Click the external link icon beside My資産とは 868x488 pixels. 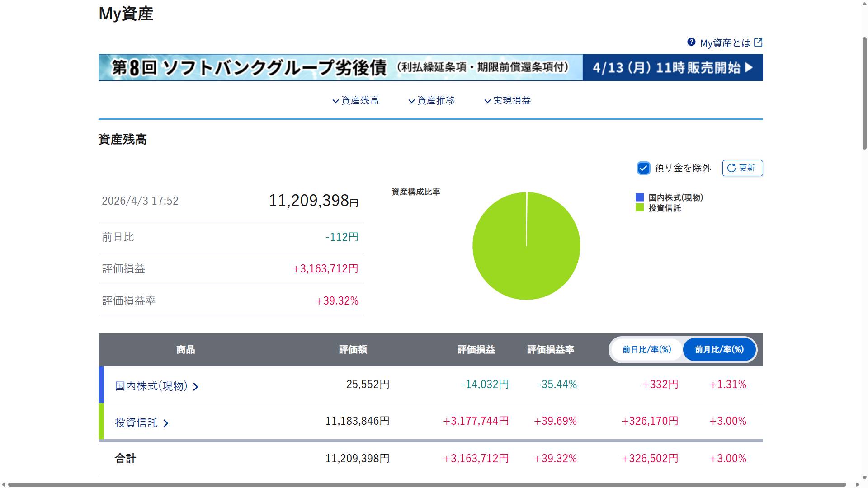pyautogui.click(x=759, y=42)
